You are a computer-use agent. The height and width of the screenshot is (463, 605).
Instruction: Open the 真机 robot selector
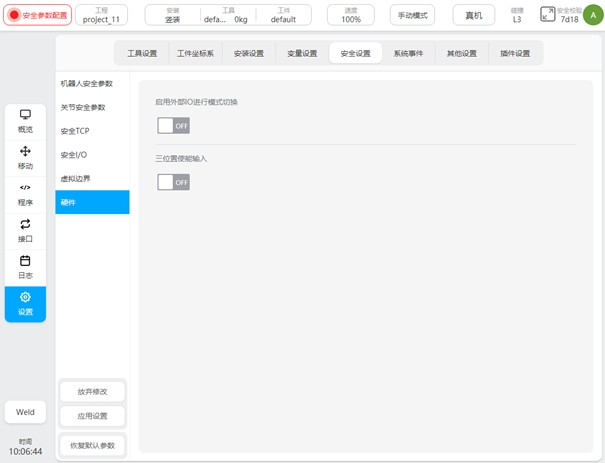point(474,15)
